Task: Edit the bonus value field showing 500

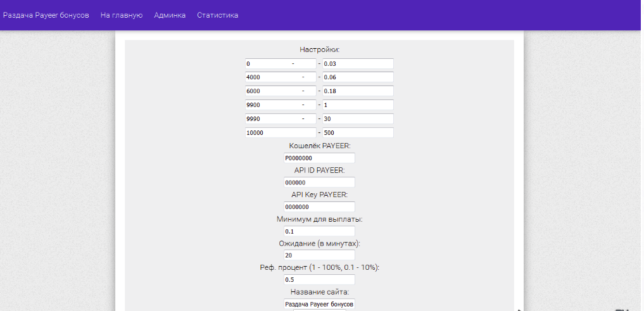Action: (x=358, y=133)
